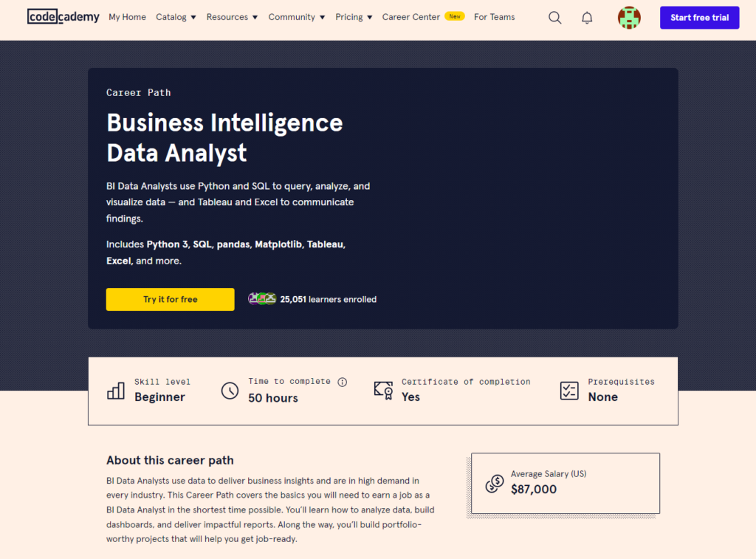The height and width of the screenshot is (559, 756).
Task: Open the notifications bell
Action: click(587, 18)
